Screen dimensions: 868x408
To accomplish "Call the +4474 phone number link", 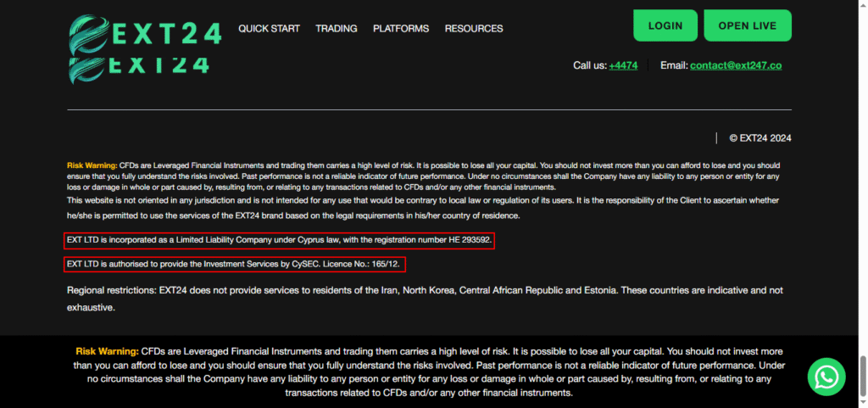I will tap(623, 65).
